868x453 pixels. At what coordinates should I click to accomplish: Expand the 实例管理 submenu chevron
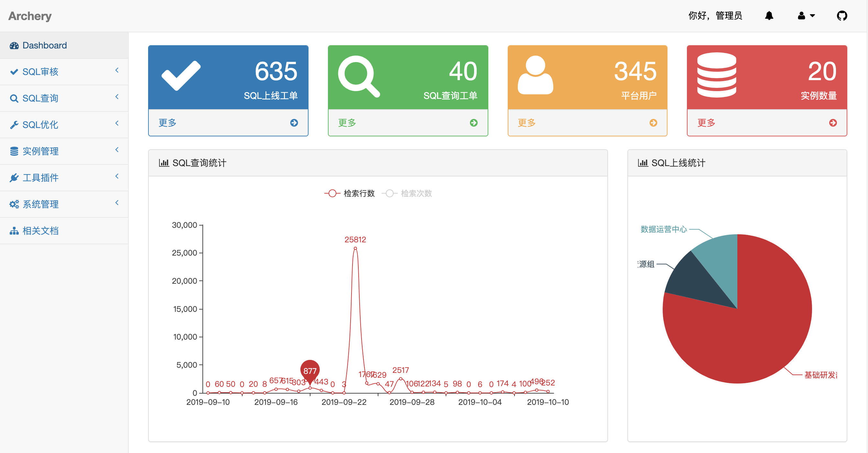[x=117, y=150]
